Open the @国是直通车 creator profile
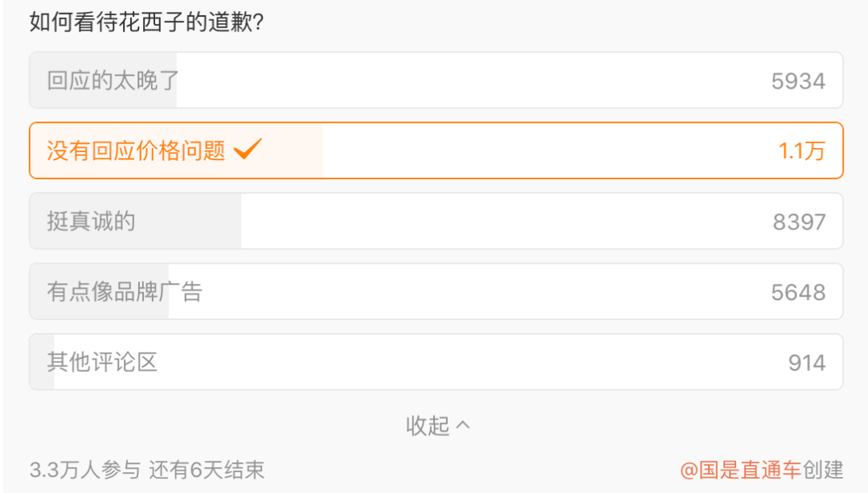This screenshot has width=868, height=493. pyautogui.click(x=740, y=470)
